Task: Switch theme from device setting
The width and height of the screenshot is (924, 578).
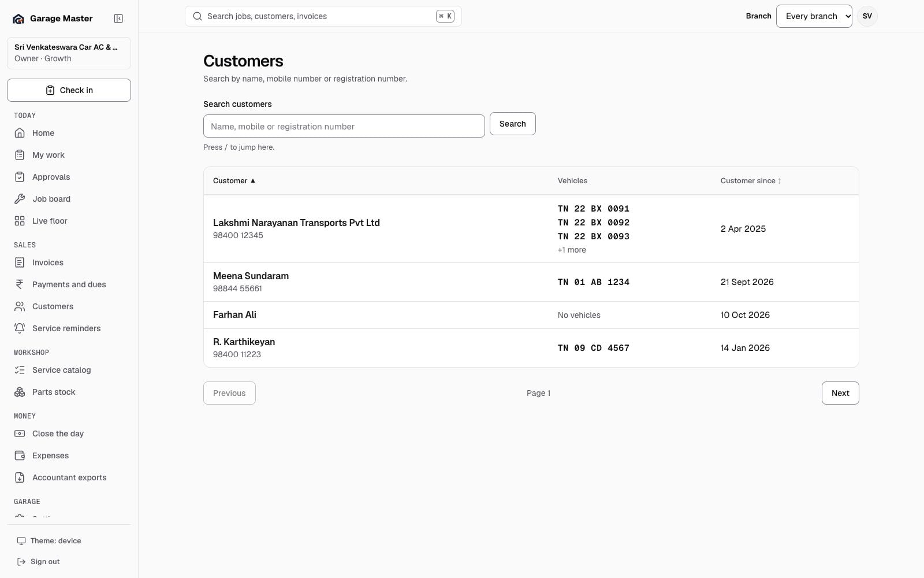Action: point(49,541)
